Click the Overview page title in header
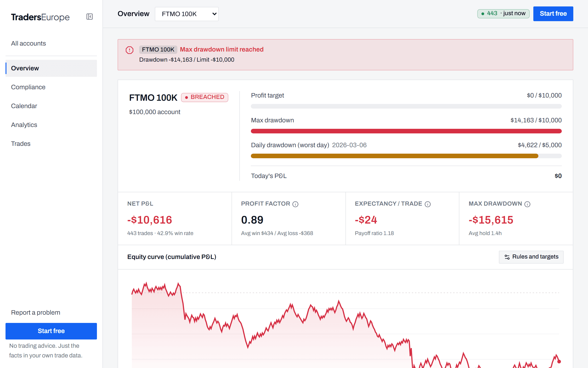Viewport: 588px width, 368px height. (133, 14)
